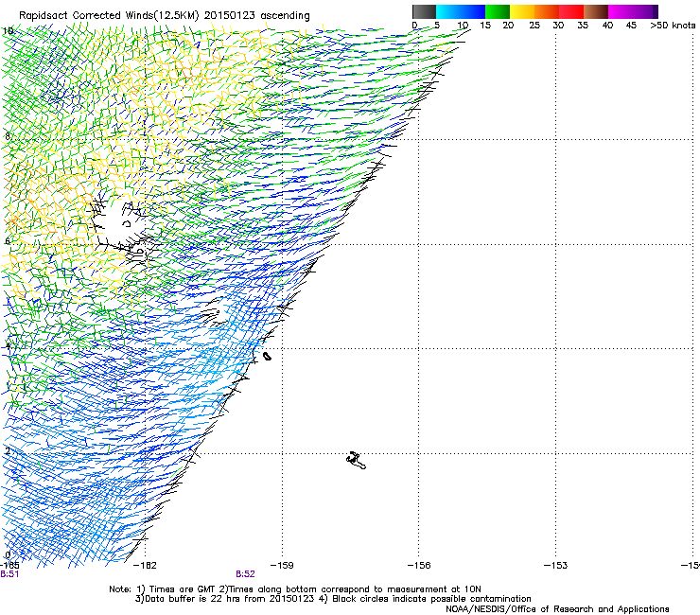Click the purple '8:52' time label

[246, 574]
